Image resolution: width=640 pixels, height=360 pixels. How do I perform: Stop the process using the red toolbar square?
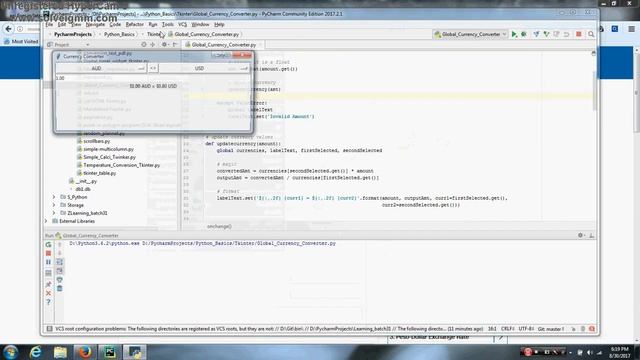pyautogui.click(x=578, y=34)
